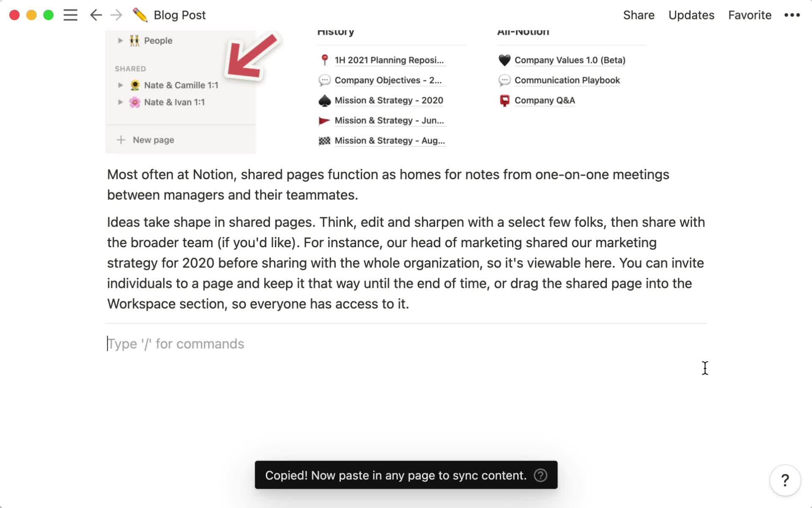Go forward using the right arrow
Image resolution: width=812 pixels, height=508 pixels.
[116, 15]
